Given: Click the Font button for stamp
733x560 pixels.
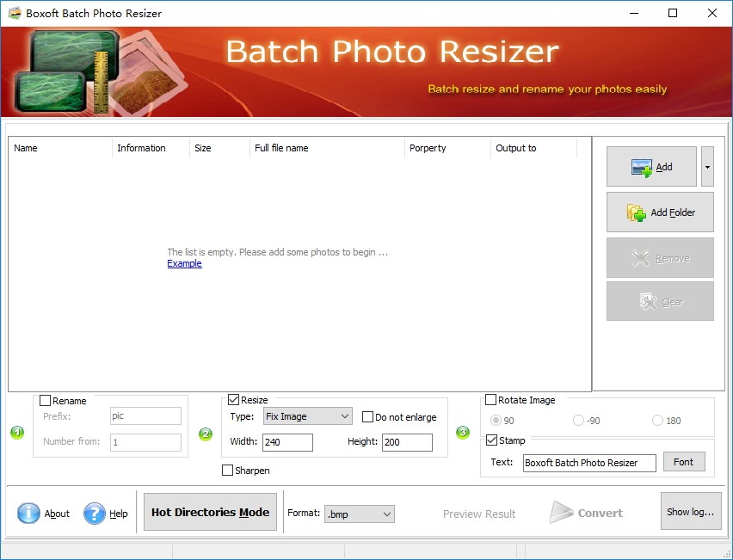Looking at the screenshot, I should (x=684, y=462).
